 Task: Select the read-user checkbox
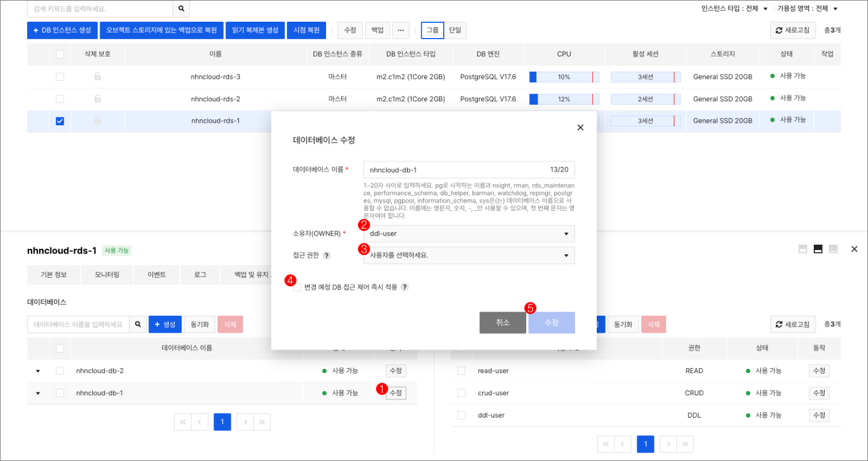click(462, 371)
